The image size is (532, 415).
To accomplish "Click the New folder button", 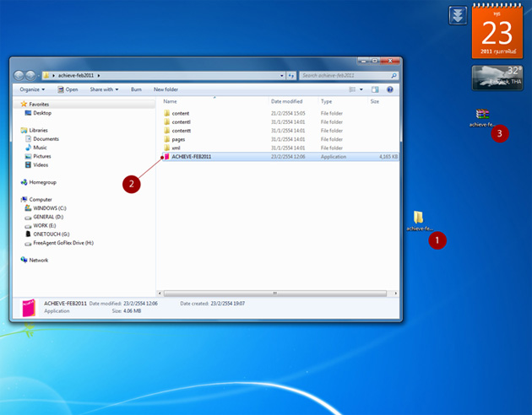I will 166,89.
